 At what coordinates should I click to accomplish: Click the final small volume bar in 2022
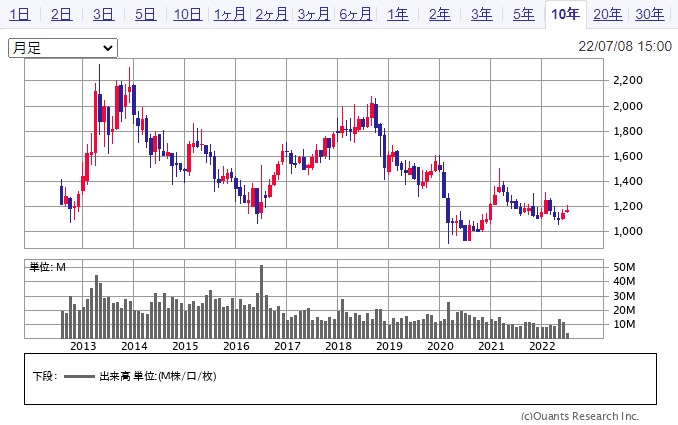point(567,336)
